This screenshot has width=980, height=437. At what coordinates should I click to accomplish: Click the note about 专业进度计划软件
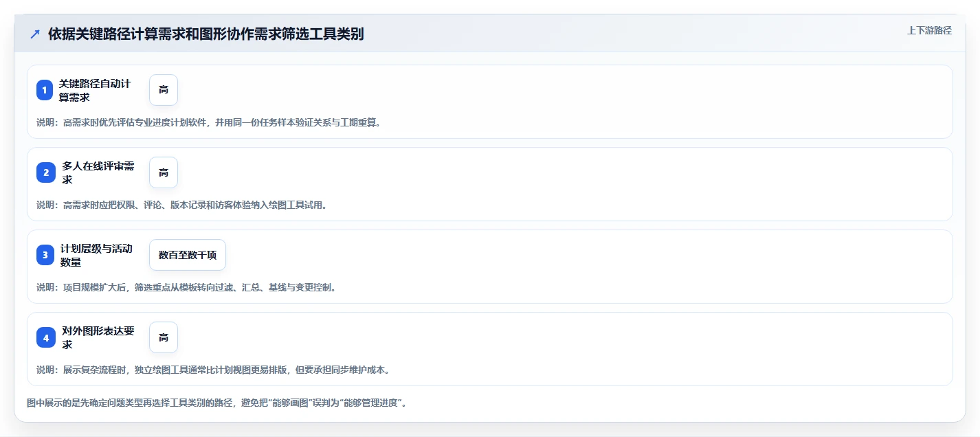208,123
